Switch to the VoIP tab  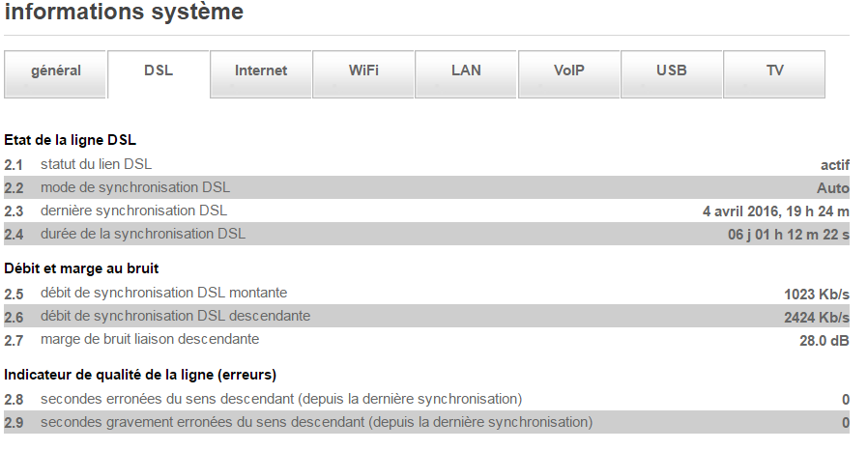click(x=568, y=70)
